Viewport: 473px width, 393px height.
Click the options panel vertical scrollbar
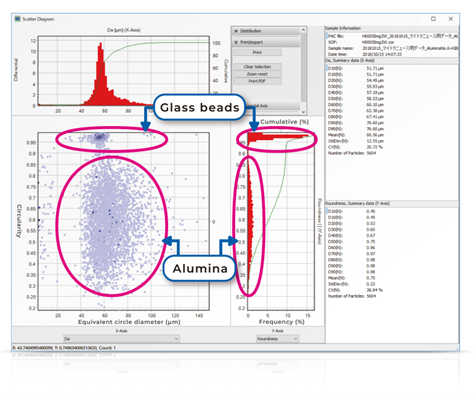tap(303, 67)
